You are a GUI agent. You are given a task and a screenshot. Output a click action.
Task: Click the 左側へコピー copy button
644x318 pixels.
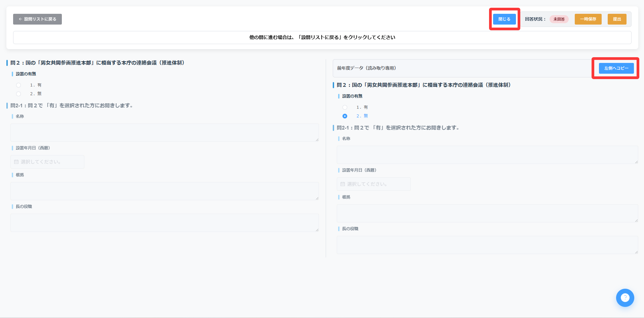pos(616,68)
